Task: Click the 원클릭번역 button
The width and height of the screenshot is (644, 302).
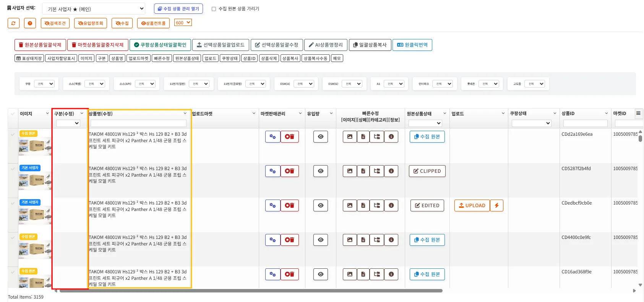Action: click(x=412, y=45)
